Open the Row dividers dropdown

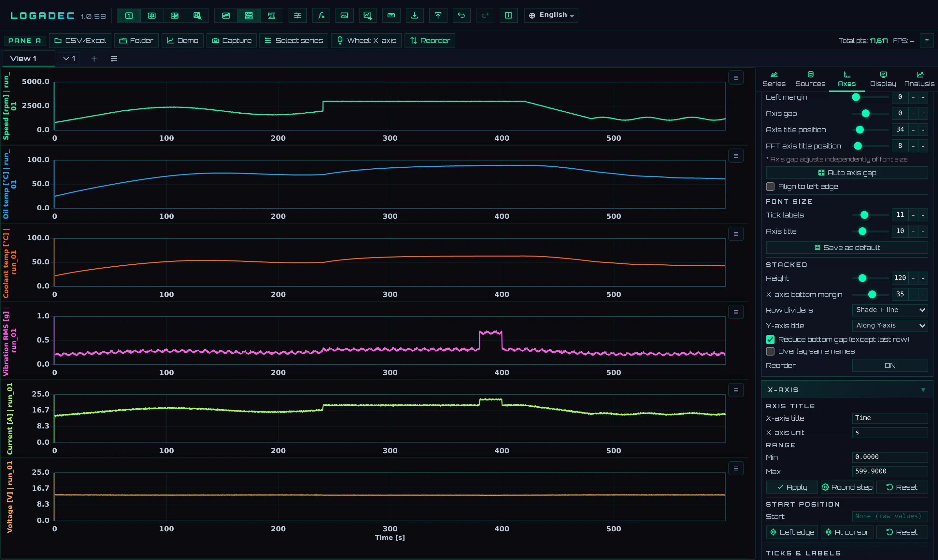tap(890, 310)
